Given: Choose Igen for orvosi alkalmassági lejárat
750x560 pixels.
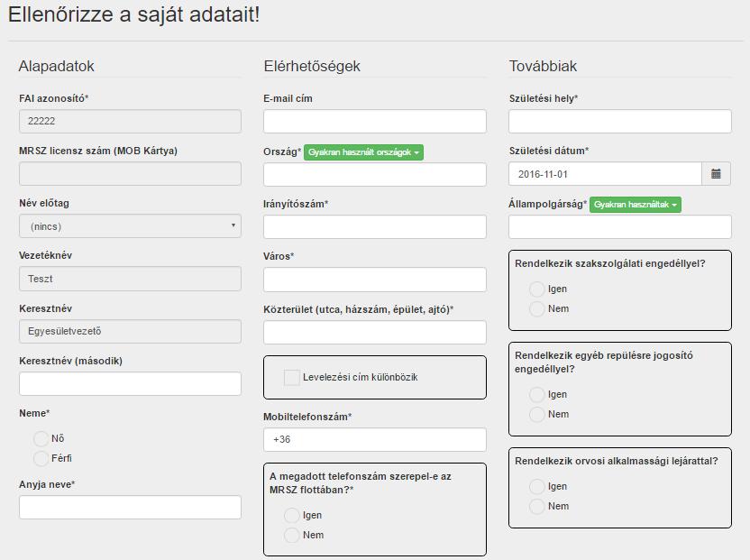Looking at the screenshot, I should 537,486.
